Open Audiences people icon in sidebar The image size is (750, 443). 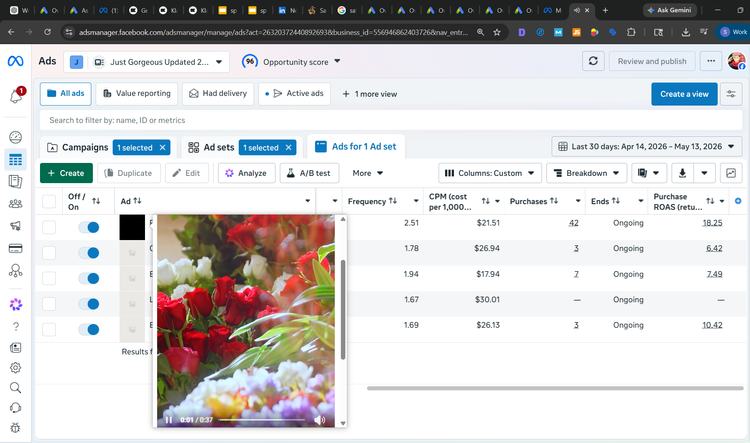[15, 204]
